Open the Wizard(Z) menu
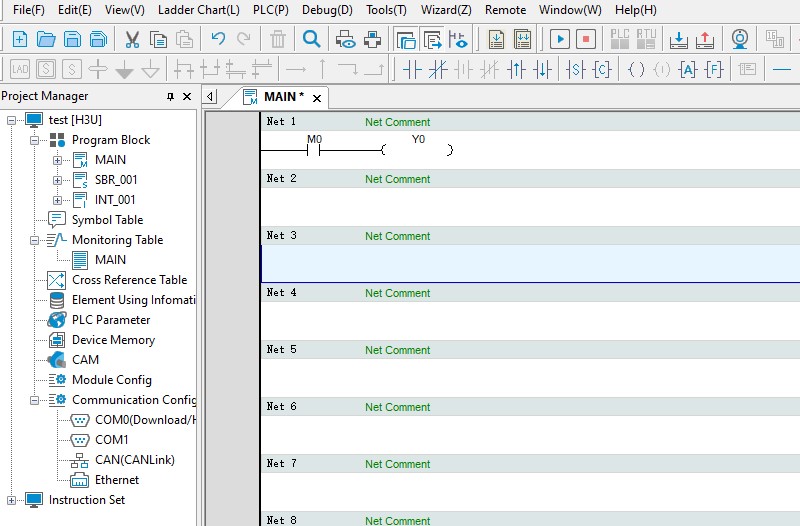Image resolution: width=800 pixels, height=526 pixels. click(x=446, y=10)
